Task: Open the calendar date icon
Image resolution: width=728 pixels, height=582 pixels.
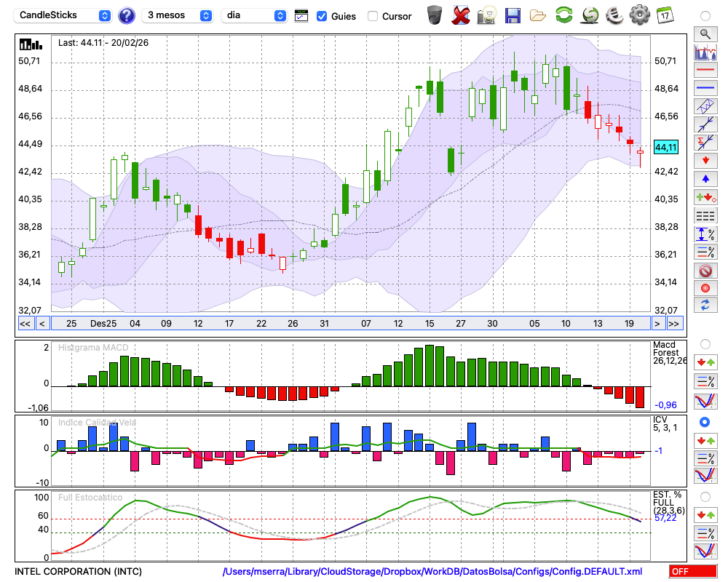Action: pyautogui.click(x=665, y=15)
